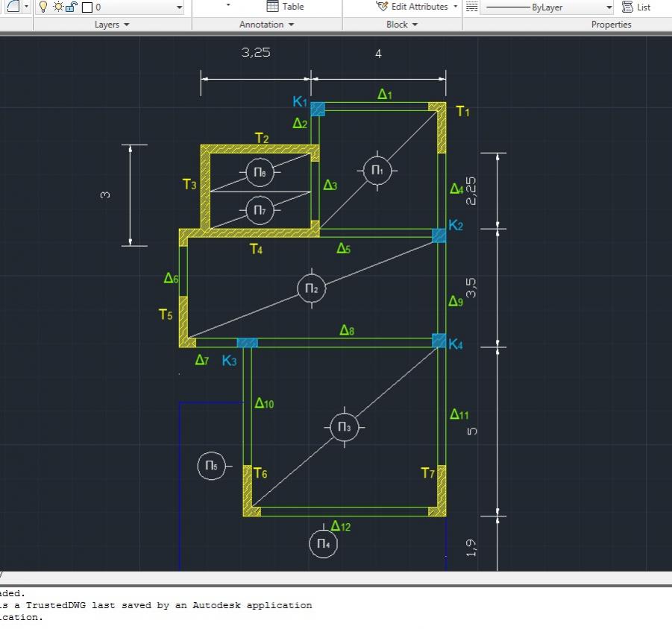The width and height of the screenshot is (672, 629).
Task: Select the Π2 slab circle marker
Action: click(x=311, y=288)
